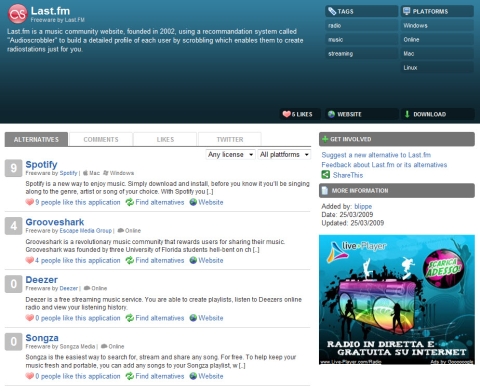
Task: Click the Get Involved section header
Action: tap(397, 139)
